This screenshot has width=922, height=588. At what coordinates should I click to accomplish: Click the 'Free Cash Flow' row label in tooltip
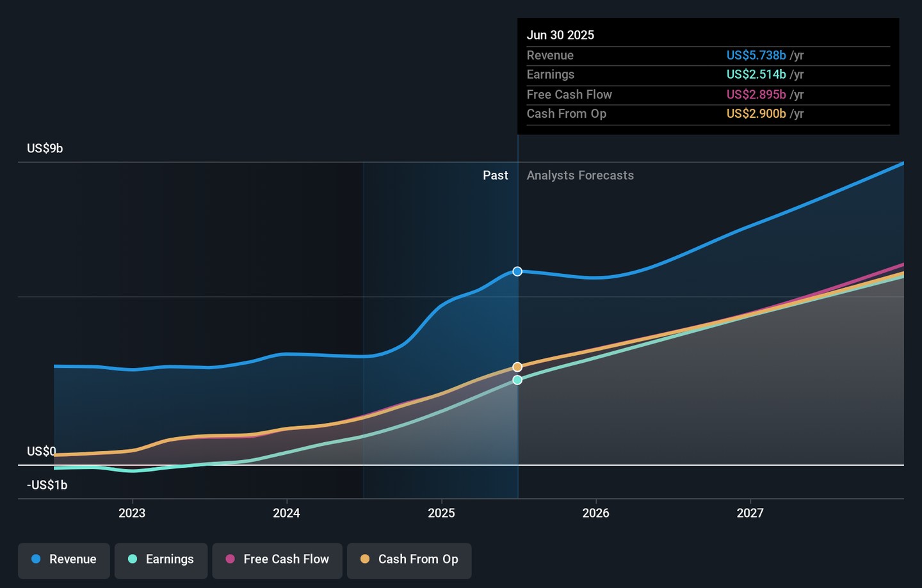(x=569, y=95)
